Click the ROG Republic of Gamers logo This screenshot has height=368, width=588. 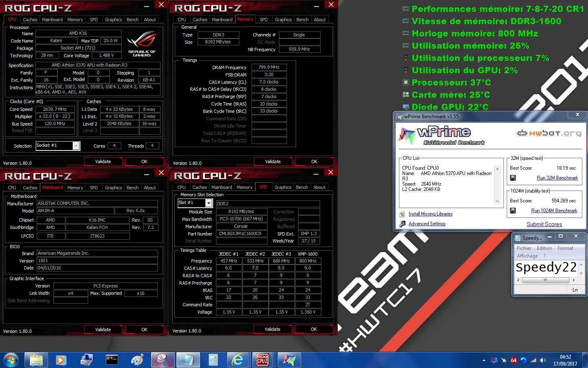(142, 43)
